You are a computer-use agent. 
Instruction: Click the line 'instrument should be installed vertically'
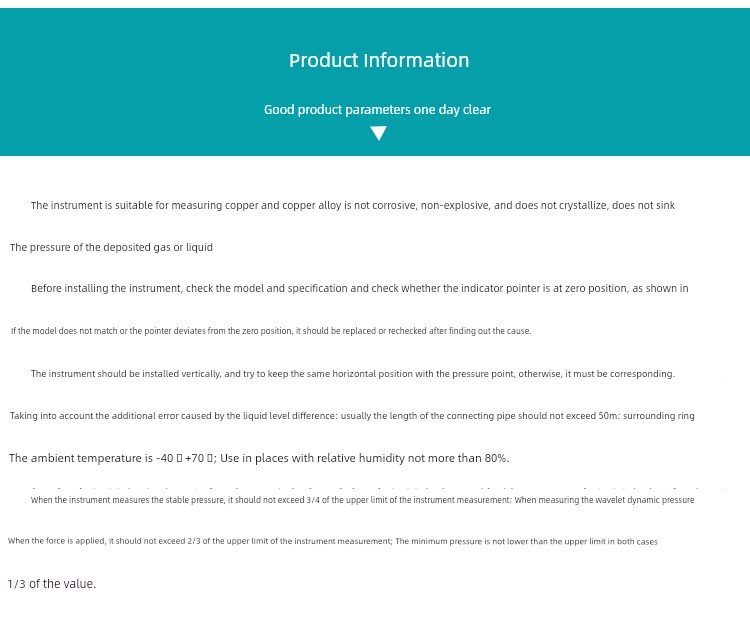tap(353, 374)
